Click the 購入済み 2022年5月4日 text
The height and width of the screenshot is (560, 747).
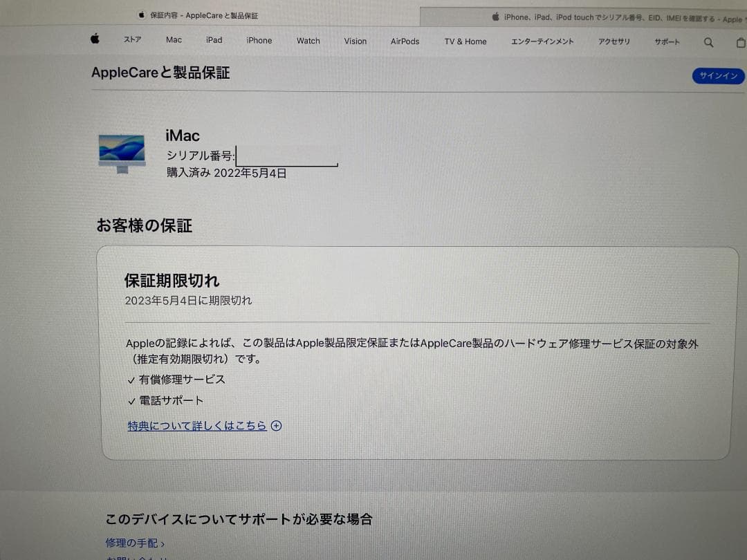[x=226, y=173]
